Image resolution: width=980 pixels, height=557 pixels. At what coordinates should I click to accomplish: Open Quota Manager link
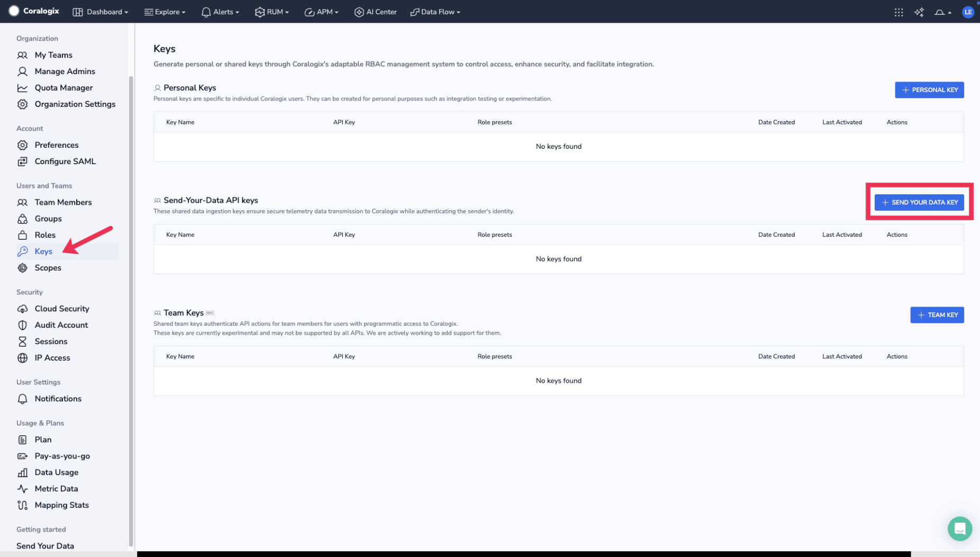63,88
